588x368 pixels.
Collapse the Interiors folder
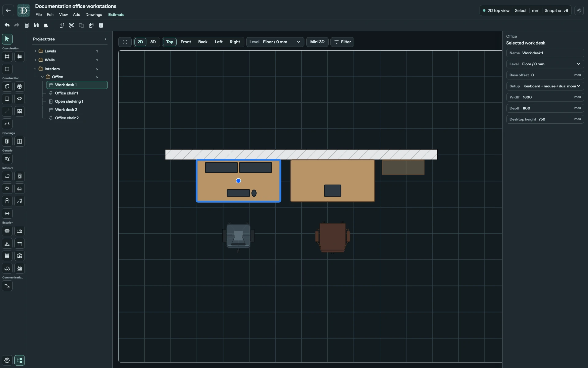(35, 69)
